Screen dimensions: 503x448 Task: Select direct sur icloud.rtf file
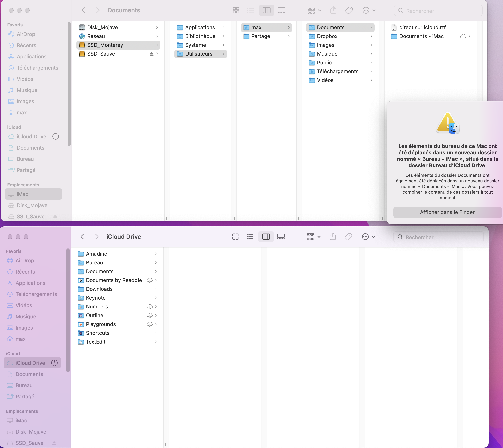(x=422, y=27)
